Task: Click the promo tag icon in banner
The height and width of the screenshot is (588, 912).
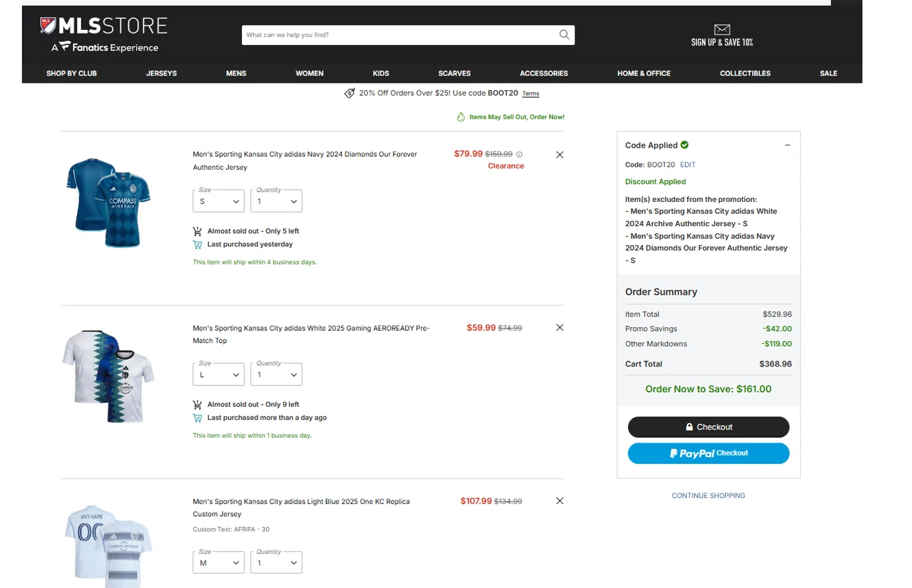Action: [350, 93]
